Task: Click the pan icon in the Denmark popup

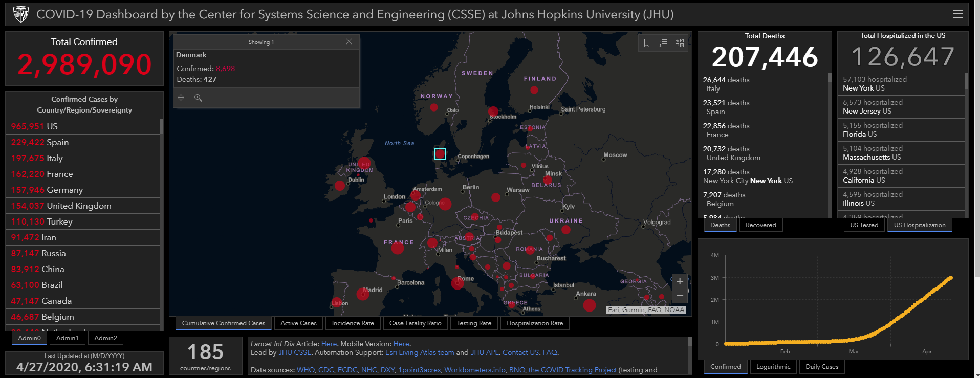Action: [x=181, y=98]
